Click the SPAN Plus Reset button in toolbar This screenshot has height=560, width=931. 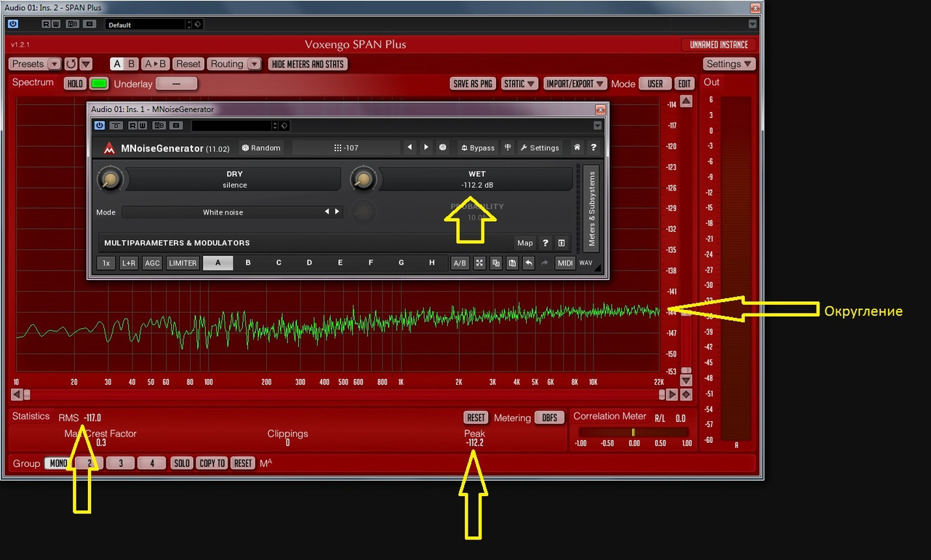point(188,64)
